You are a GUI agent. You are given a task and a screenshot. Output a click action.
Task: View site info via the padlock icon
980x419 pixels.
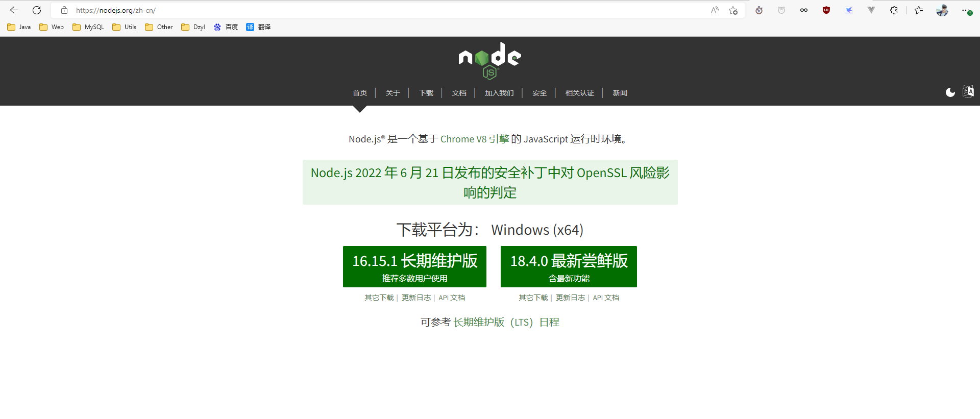tap(64, 10)
